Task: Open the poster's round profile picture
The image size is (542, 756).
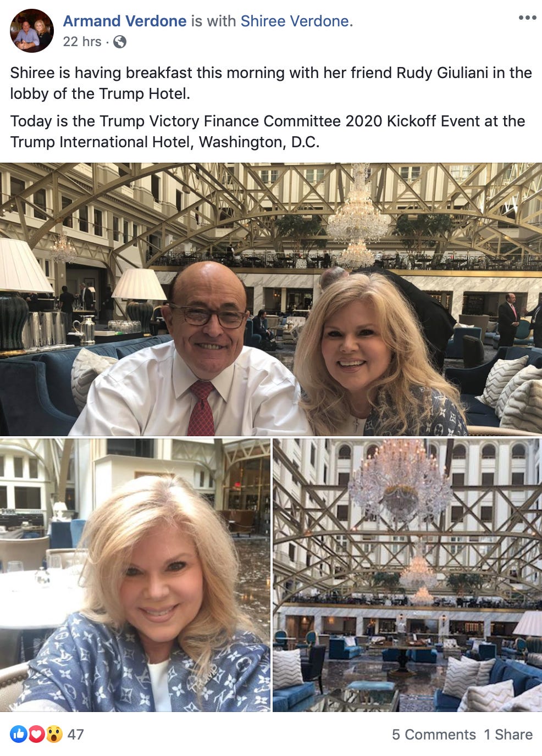Action: pyautogui.click(x=32, y=31)
